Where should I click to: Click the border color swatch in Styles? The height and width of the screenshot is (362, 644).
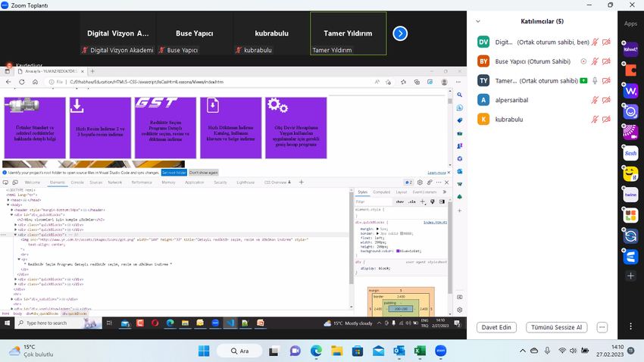402,233
